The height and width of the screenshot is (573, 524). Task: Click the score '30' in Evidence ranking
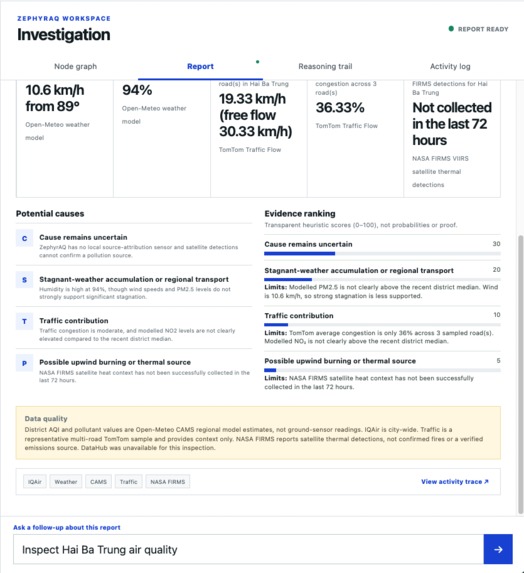pyautogui.click(x=496, y=244)
